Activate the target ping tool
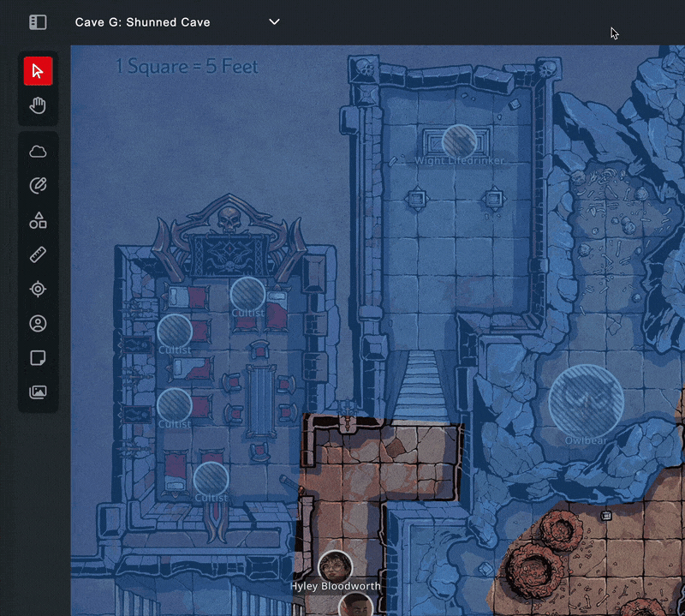Image resolution: width=685 pixels, height=616 pixels. (x=38, y=289)
